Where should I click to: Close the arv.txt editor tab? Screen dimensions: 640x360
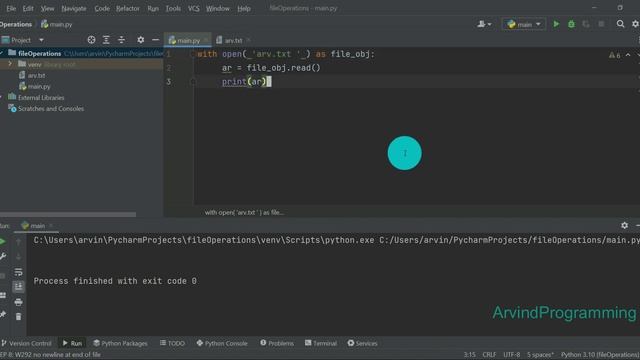248,40
